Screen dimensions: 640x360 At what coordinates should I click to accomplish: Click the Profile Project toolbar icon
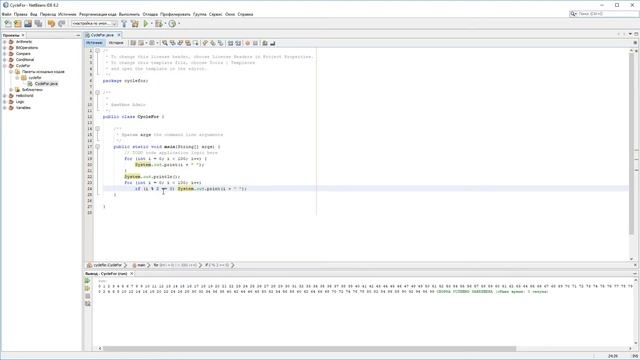pos(172,24)
